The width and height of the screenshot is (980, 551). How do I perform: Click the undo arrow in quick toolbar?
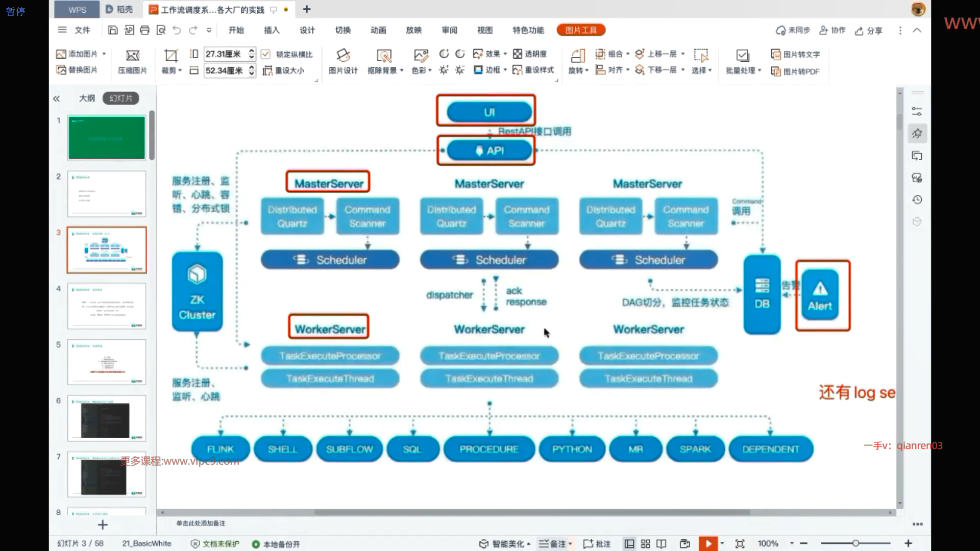pos(177,30)
